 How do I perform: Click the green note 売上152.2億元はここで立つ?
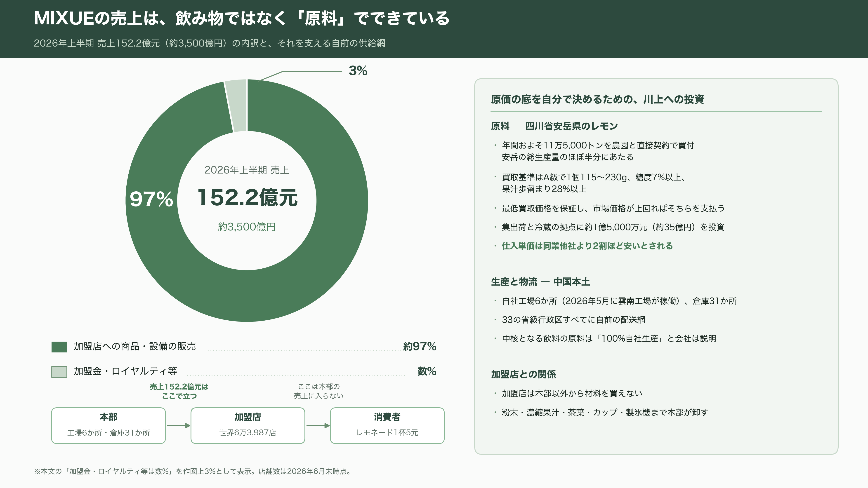point(179,391)
